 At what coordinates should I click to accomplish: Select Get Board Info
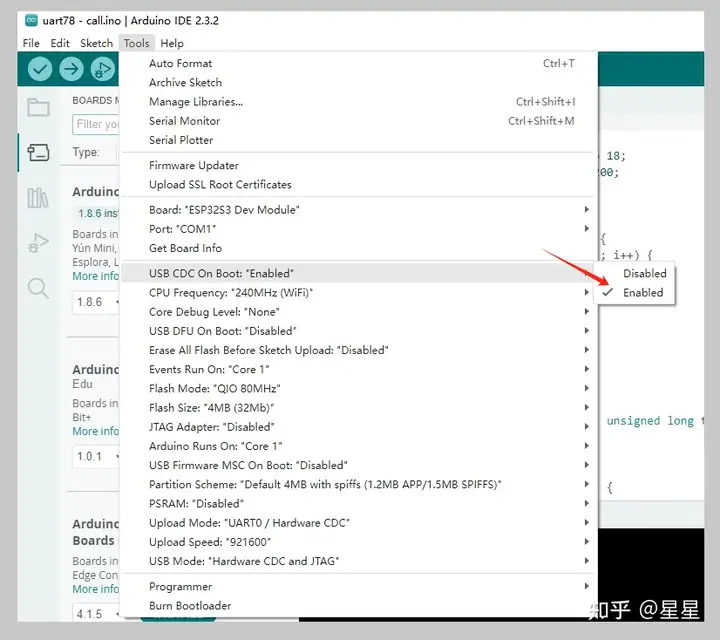pyautogui.click(x=359, y=248)
